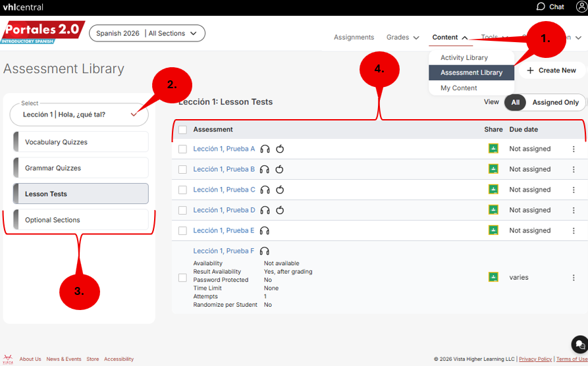This screenshot has width=588, height=366.
Task: Click headphones icon for Prueba C
Action: pyautogui.click(x=265, y=190)
